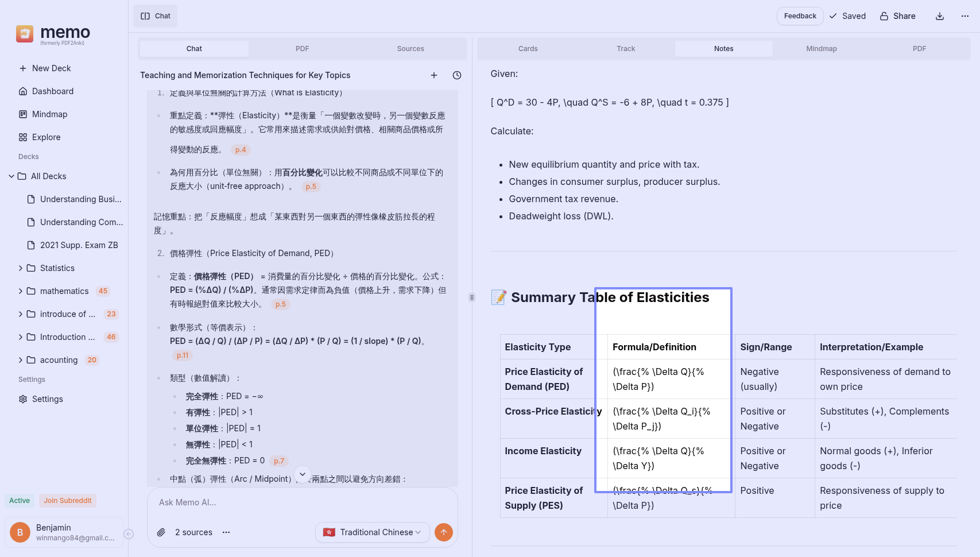
Task: Open the p.4 page reference badge
Action: click(x=241, y=150)
